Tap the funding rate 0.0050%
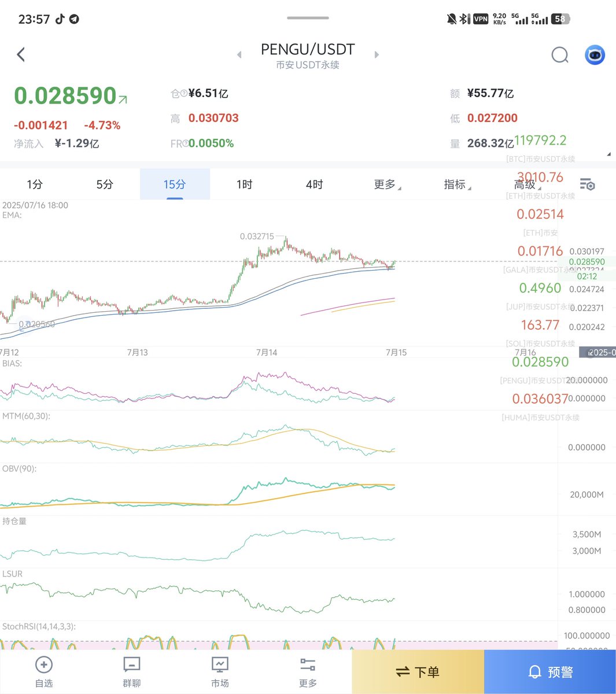Image resolution: width=616 pixels, height=694 pixels. [x=211, y=143]
